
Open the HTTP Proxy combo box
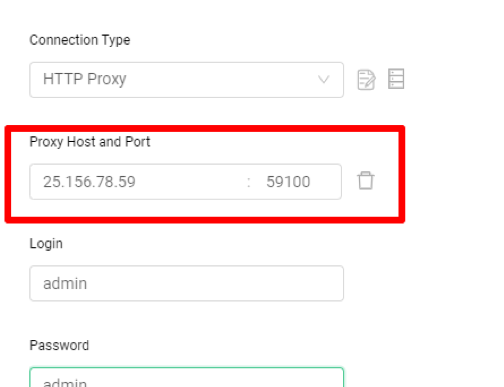point(186,80)
